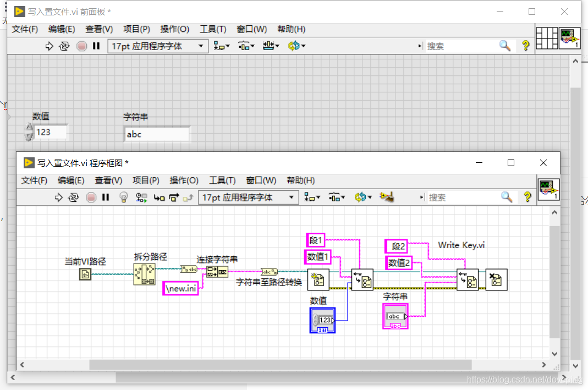Open Distribute Objects menu in front panel toolbar
Viewport: 588px width, 390px height.
(x=246, y=46)
